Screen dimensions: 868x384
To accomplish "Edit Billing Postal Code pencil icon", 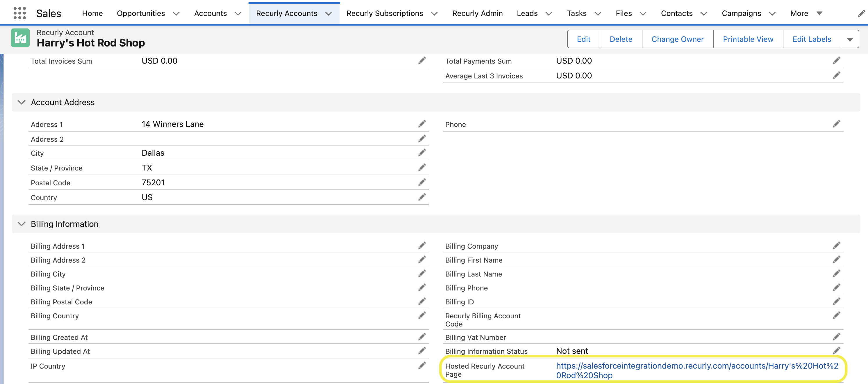I will tap(422, 302).
